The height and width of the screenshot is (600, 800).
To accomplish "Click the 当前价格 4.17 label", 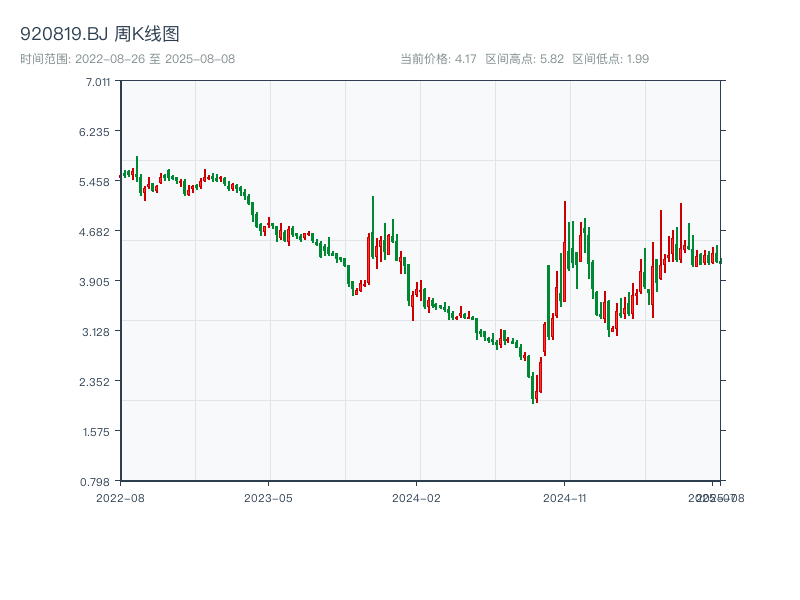I will (x=438, y=59).
